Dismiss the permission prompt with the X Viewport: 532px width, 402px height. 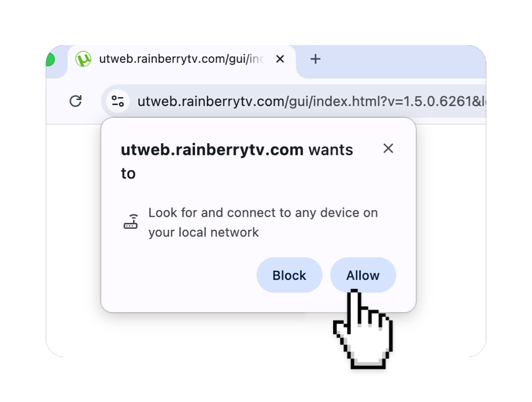click(388, 148)
